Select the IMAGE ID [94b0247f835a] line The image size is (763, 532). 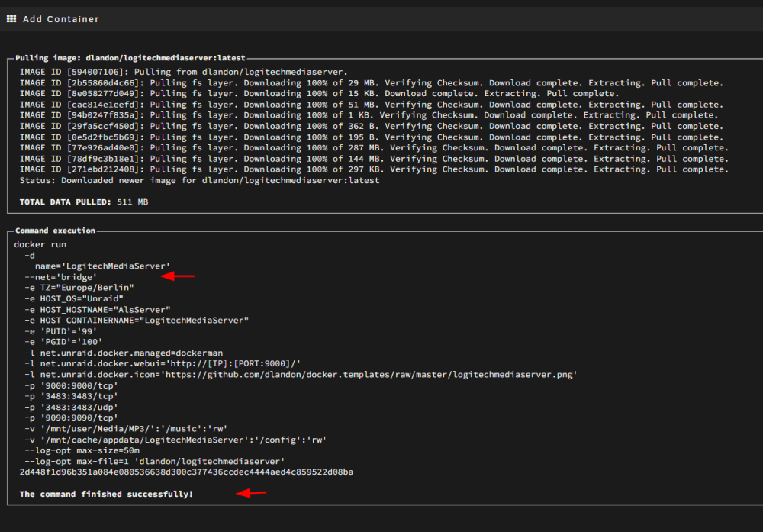click(x=369, y=115)
